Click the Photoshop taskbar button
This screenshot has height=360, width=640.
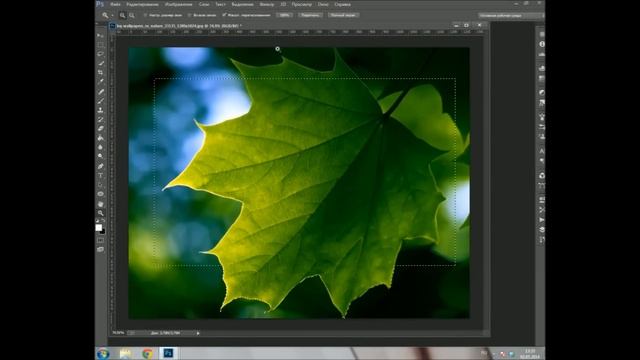168,353
